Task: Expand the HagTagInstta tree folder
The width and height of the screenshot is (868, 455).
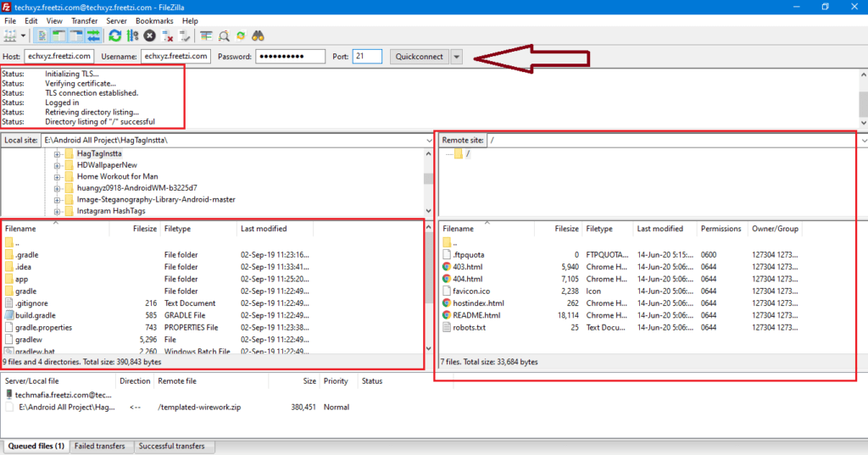Action: (x=57, y=154)
